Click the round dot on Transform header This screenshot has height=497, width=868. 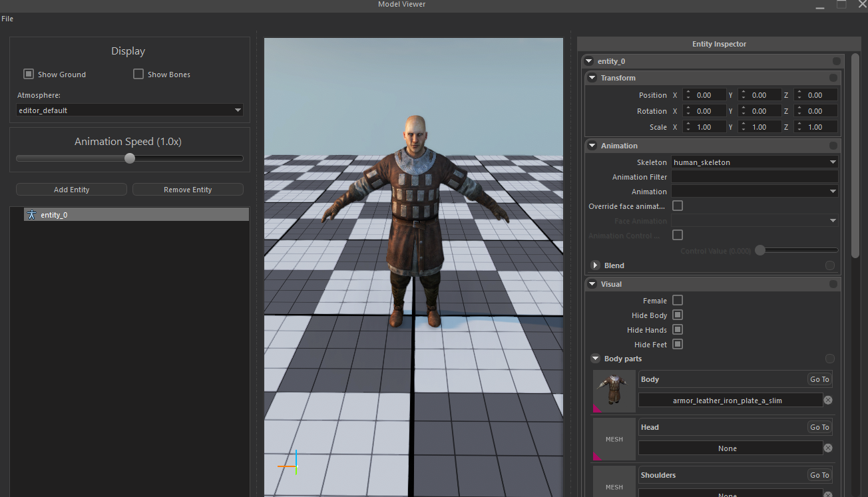pos(833,78)
